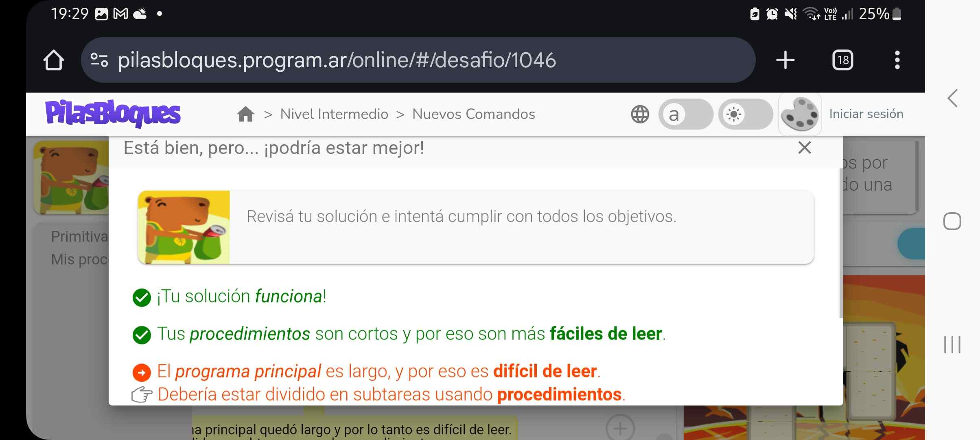Click the browser home icon

[x=53, y=60]
